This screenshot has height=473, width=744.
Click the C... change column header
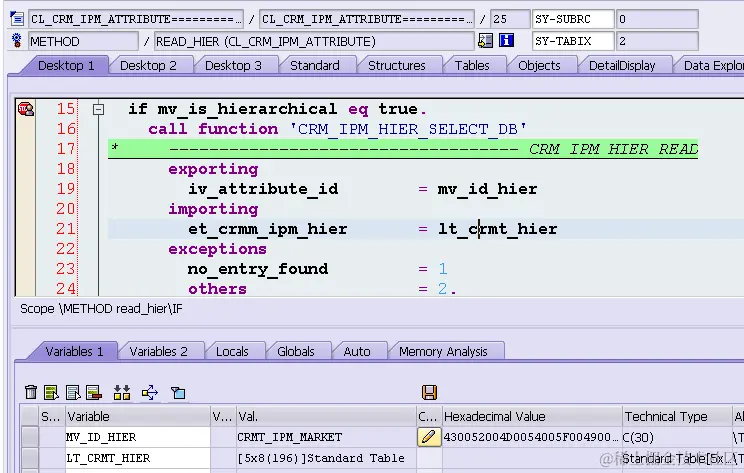[428, 417]
